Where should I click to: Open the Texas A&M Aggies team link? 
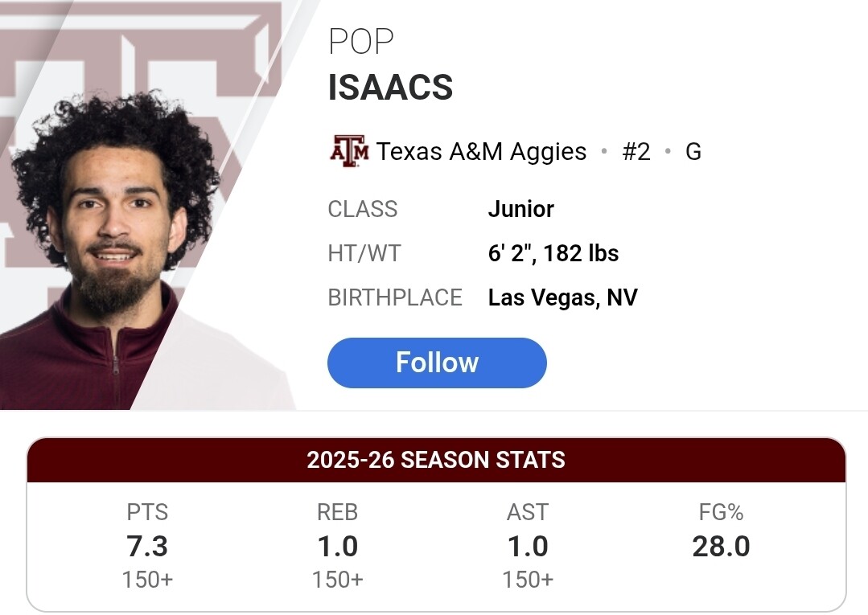click(481, 152)
